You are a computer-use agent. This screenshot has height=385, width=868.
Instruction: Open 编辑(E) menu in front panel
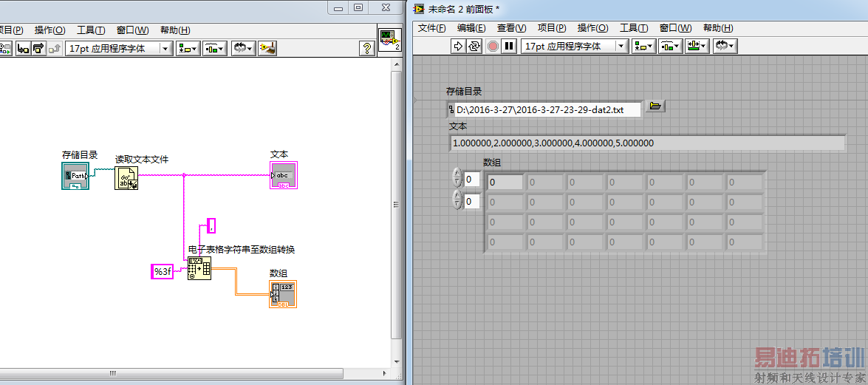click(471, 28)
